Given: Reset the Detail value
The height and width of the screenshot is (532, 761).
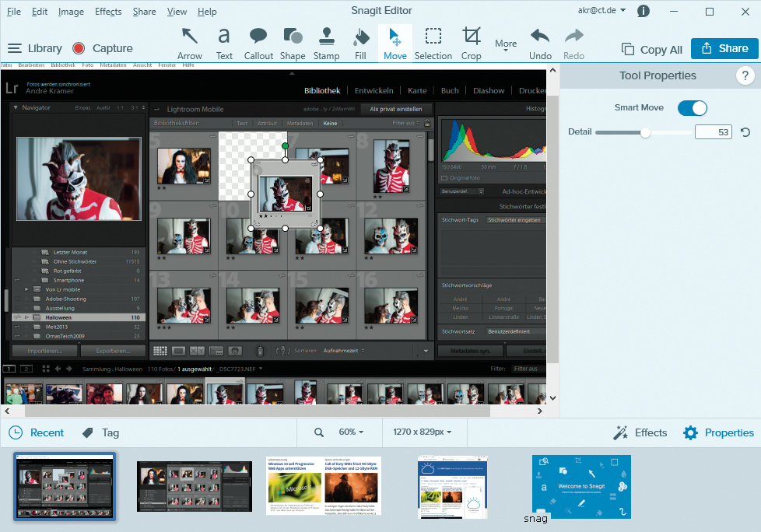Looking at the screenshot, I should (745, 132).
